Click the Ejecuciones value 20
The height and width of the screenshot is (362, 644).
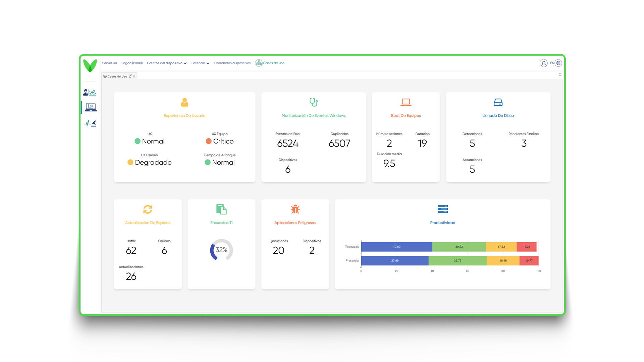278,250
